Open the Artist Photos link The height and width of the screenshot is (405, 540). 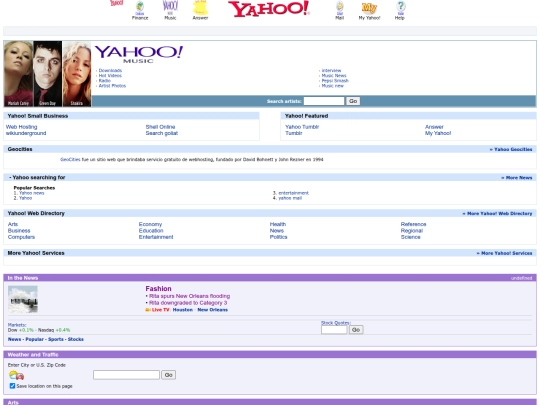tap(112, 86)
